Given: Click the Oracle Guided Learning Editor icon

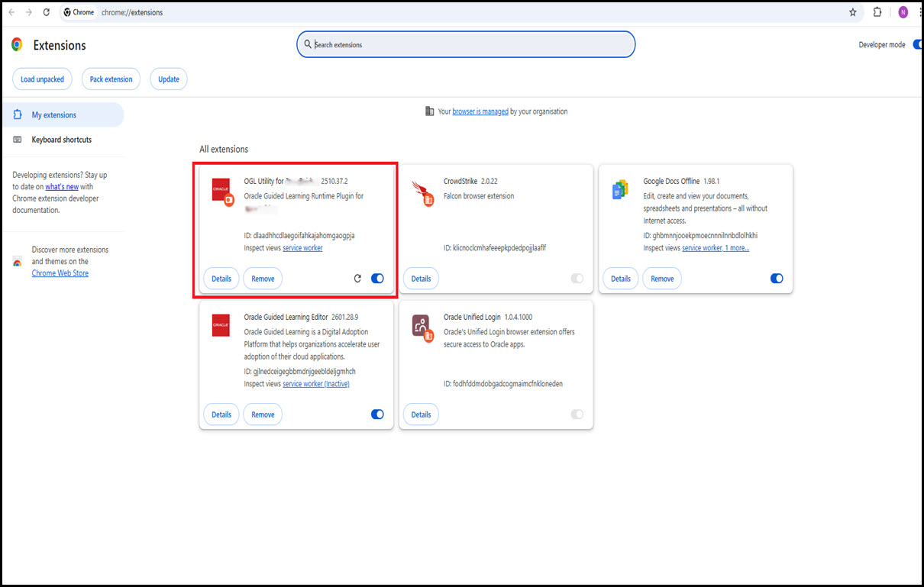Looking at the screenshot, I should 221,325.
